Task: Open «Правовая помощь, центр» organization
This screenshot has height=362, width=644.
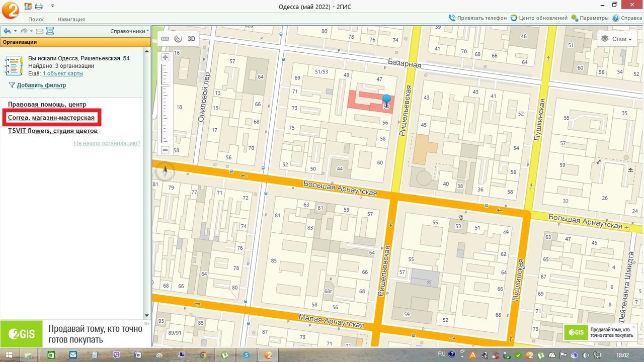Action: pos(47,105)
